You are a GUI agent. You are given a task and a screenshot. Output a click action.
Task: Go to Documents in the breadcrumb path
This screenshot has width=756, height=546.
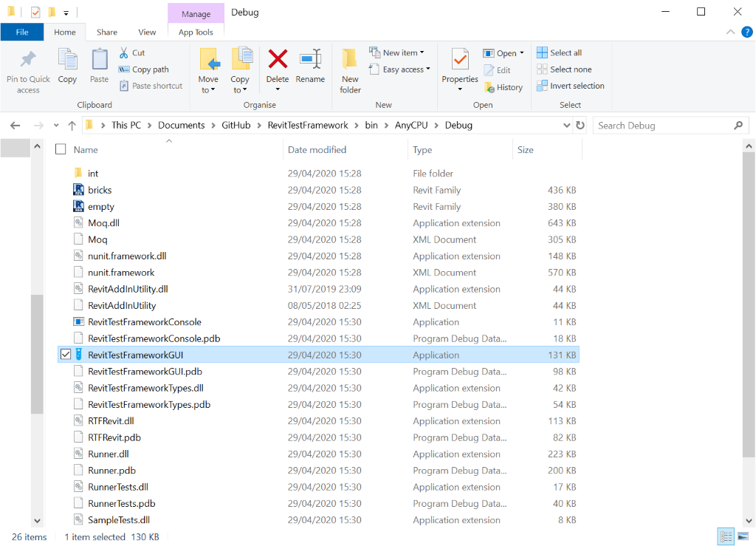click(182, 126)
